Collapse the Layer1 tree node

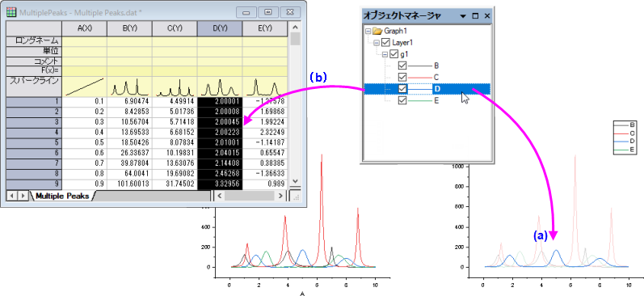click(x=377, y=42)
